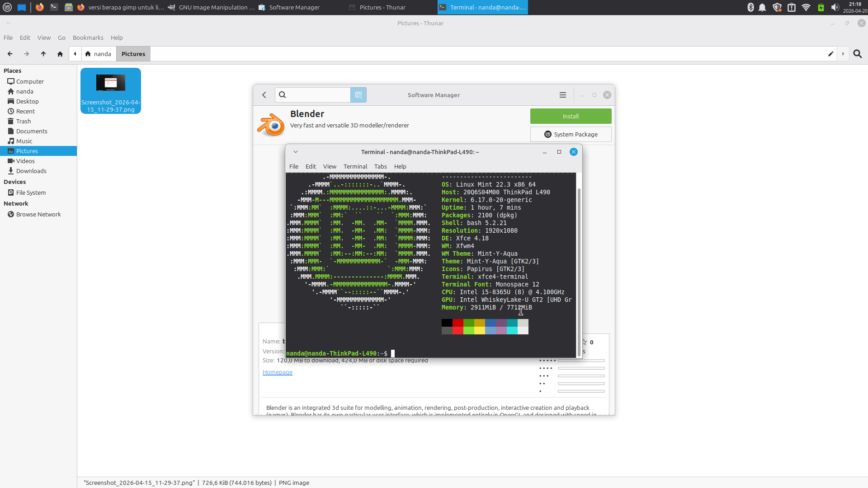Open the Thunar search magnifier
Image resolution: width=868 pixels, height=488 pixels.
(x=857, y=54)
